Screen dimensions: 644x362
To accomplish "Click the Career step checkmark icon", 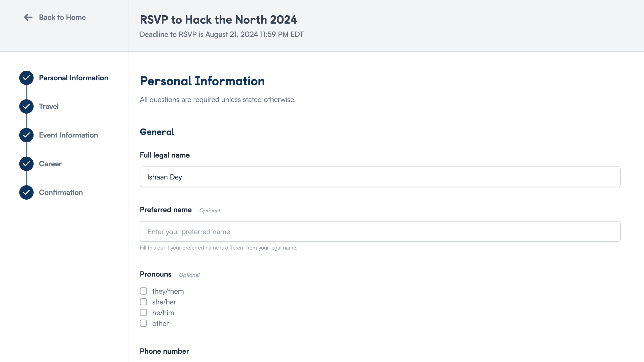I will point(26,164).
